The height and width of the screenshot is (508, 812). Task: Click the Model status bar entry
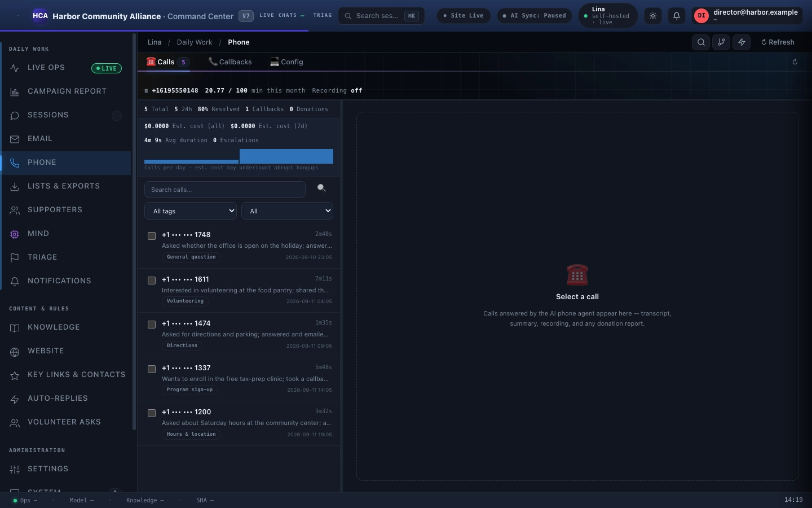82,500
